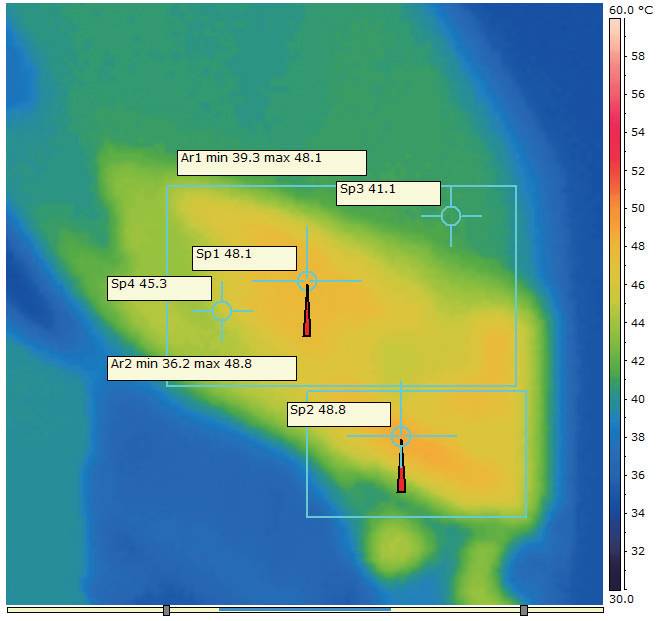Click the Sp3 41.1 label box
Viewport: 667px width, 621px height.
tap(388, 193)
